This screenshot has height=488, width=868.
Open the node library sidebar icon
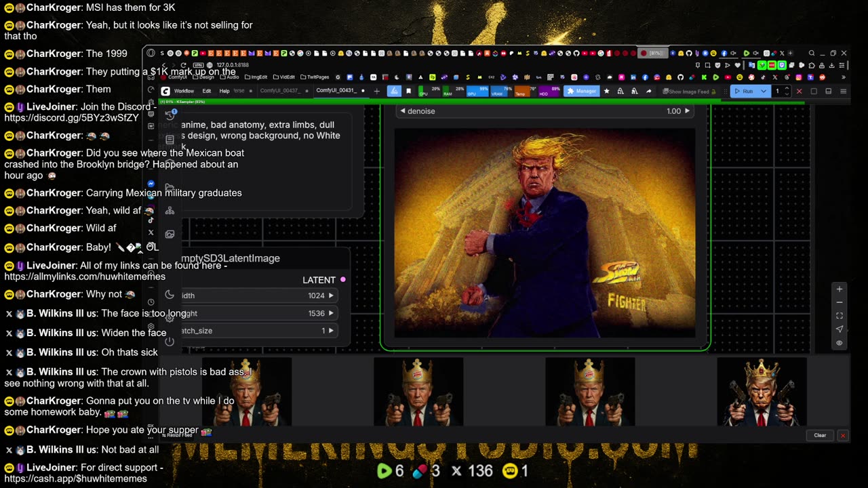[170, 140]
